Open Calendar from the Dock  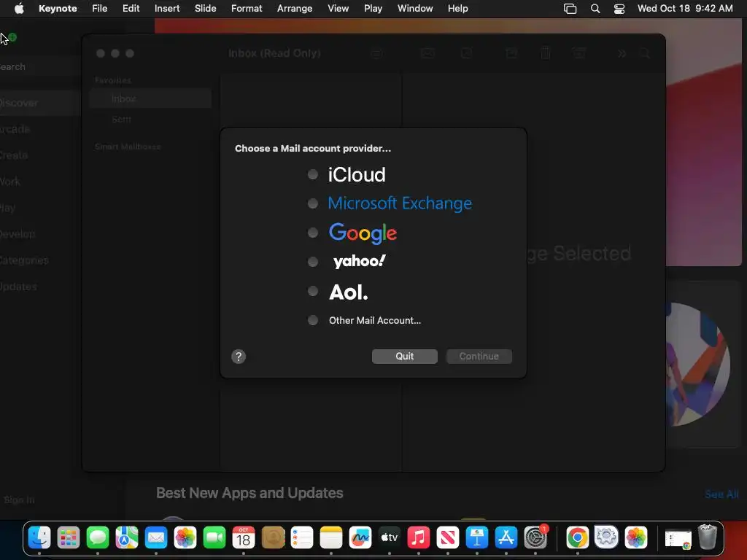click(244, 538)
